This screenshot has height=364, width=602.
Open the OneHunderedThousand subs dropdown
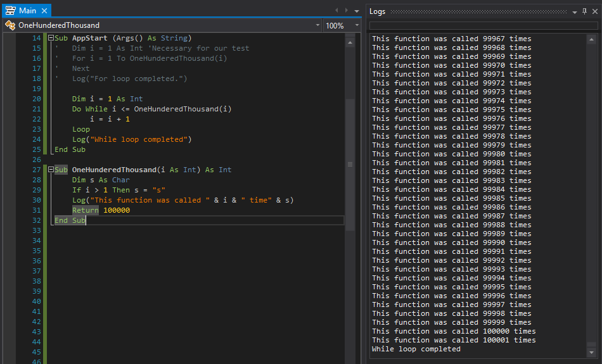[x=317, y=25]
